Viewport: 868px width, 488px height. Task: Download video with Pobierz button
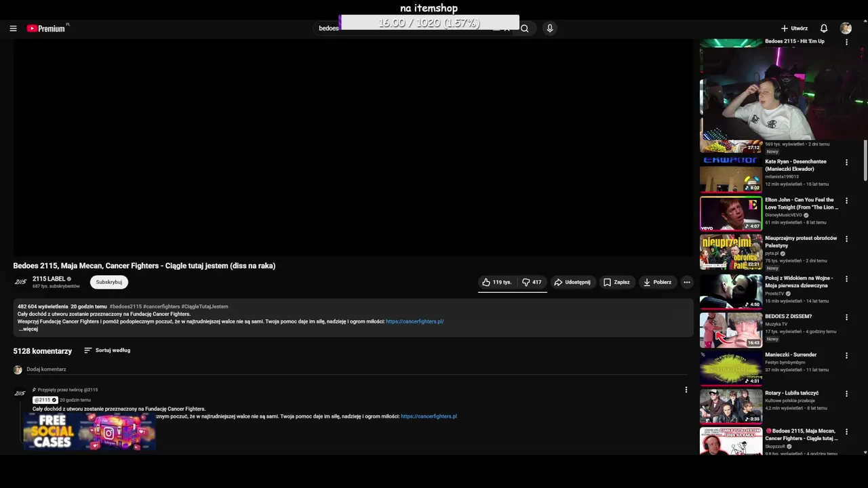coord(657,282)
